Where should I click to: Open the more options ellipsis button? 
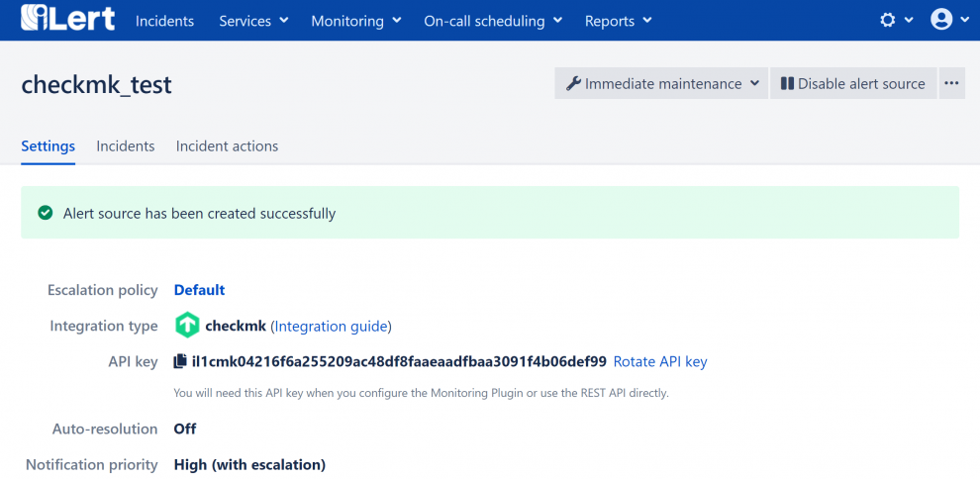(951, 84)
